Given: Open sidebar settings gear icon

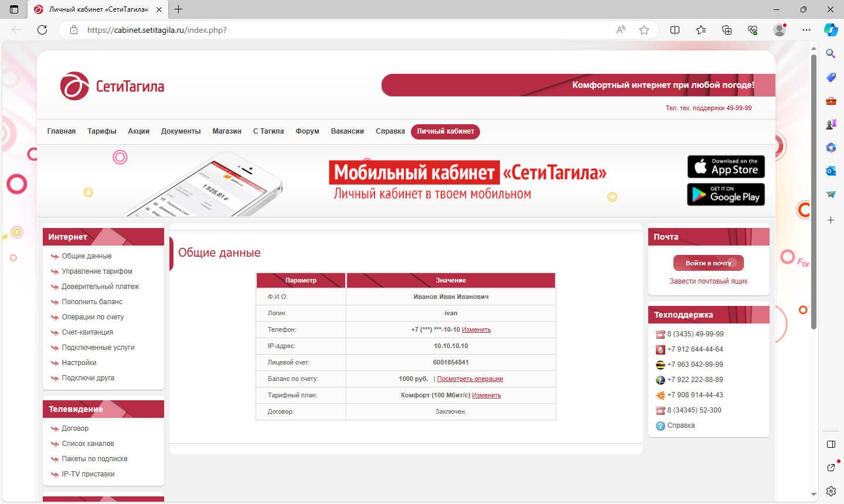Looking at the screenshot, I should click(x=831, y=491).
